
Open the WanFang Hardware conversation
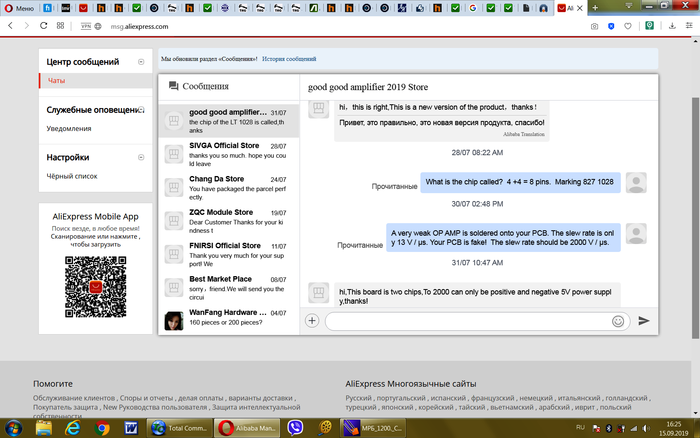(229, 320)
